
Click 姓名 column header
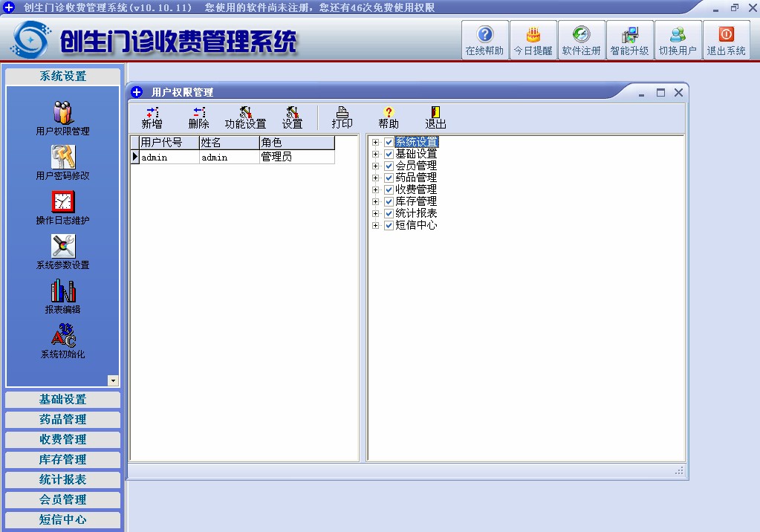[230, 143]
